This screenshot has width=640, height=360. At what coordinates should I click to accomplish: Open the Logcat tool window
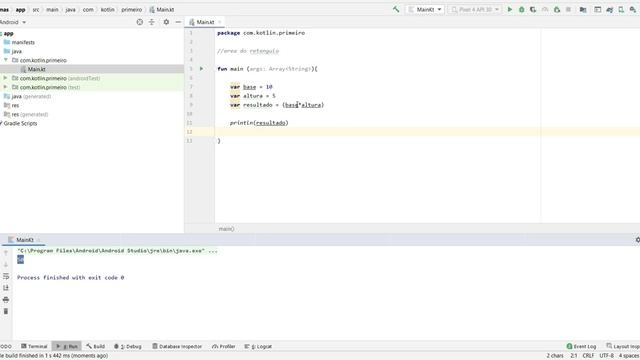click(x=258, y=346)
